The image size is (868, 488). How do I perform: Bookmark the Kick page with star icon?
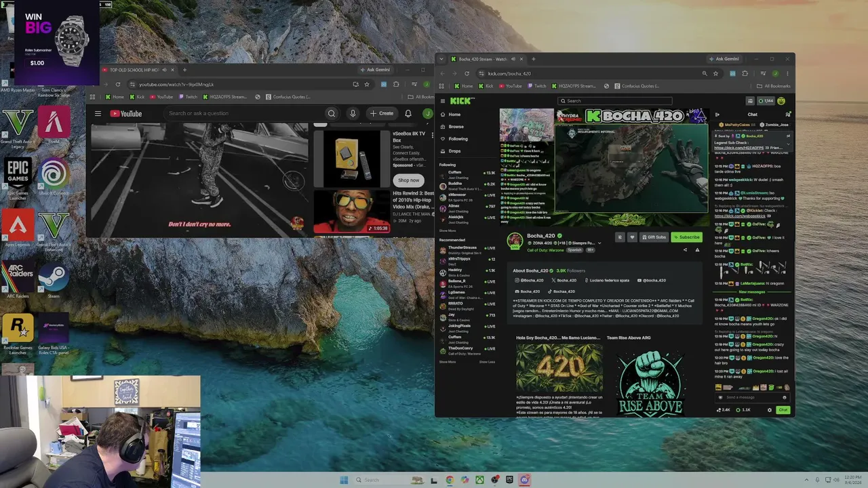715,73
